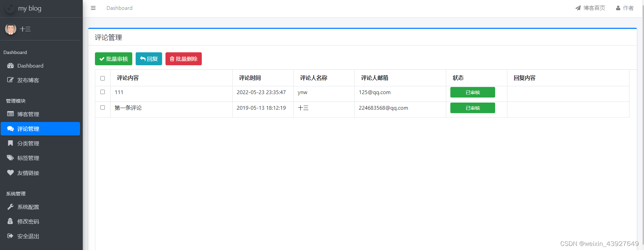Open 友情链接 in the sidebar
The image size is (644, 250).
click(40, 173)
